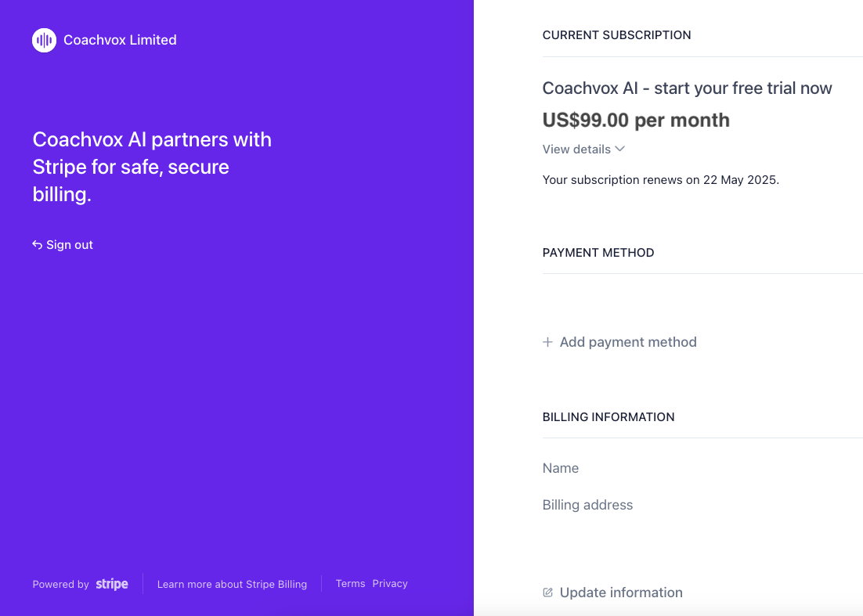Click the pencil icon beside Update information
The height and width of the screenshot is (616, 863).
pyautogui.click(x=548, y=593)
